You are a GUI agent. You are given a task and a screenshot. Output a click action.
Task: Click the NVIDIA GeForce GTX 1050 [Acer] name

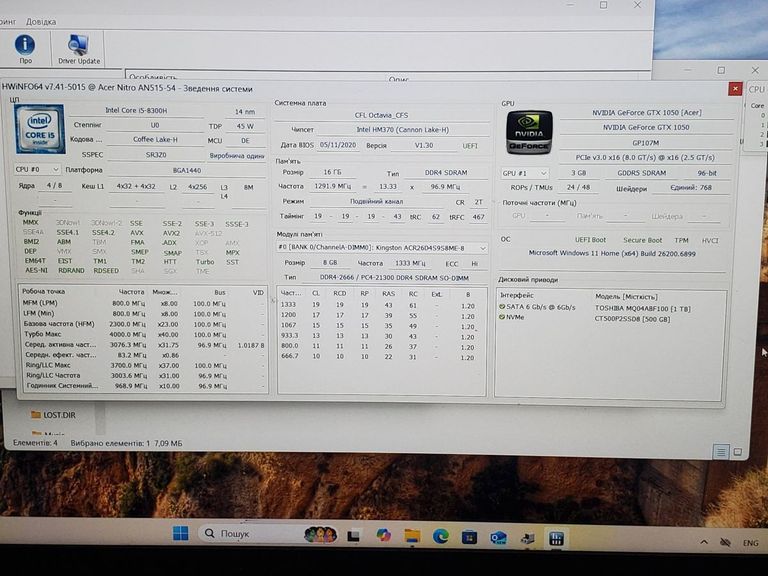pos(647,113)
